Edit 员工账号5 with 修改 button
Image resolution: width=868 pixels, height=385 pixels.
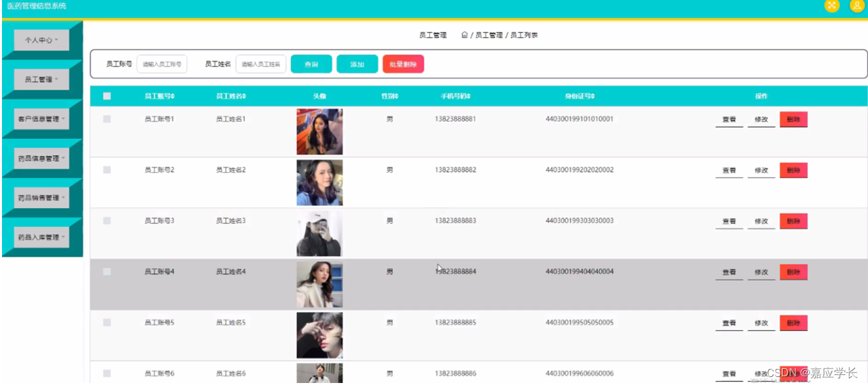coord(761,323)
